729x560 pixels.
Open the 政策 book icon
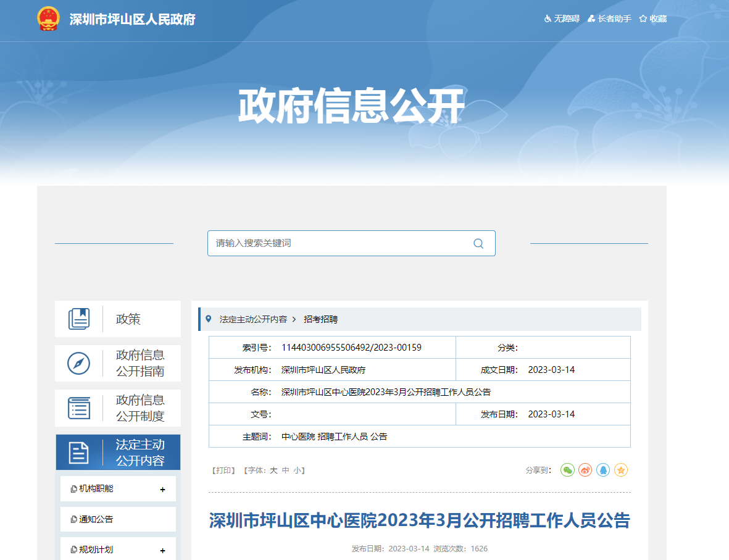pyautogui.click(x=79, y=319)
